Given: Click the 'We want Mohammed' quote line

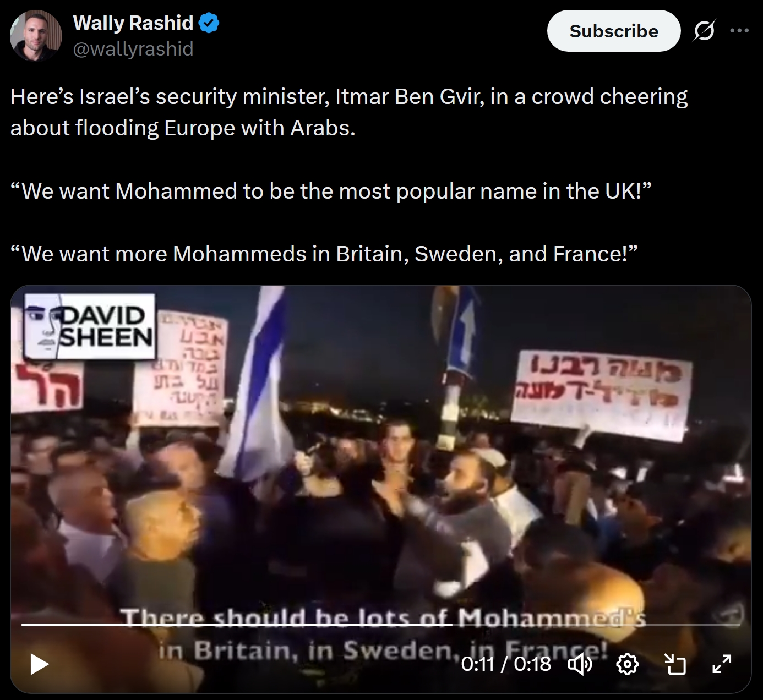Looking at the screenshot, I should pyautogui.click(x=331, y=192).
